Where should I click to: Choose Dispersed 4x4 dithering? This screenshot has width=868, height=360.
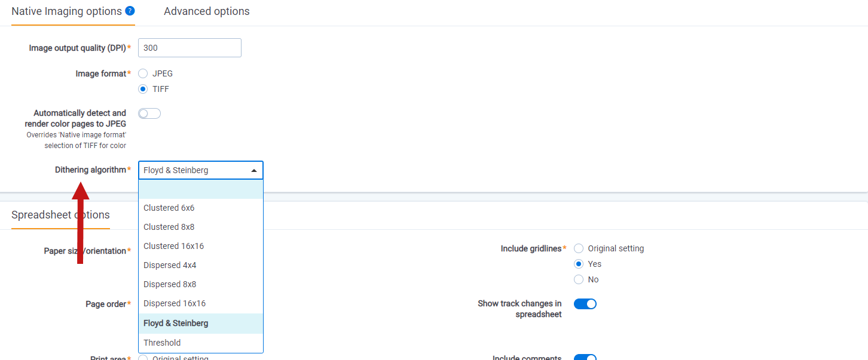coord(201,265)
